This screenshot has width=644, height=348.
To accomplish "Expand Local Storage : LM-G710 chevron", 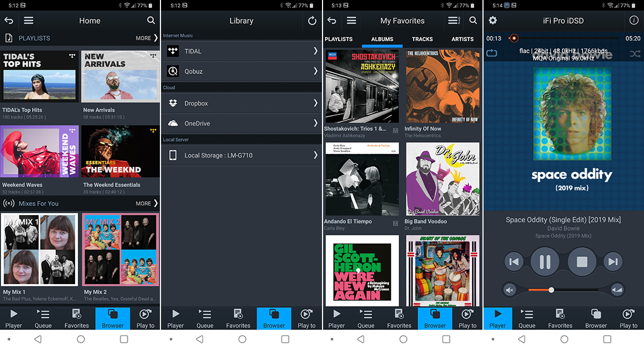I will pyautogui.click(x=316, y=155).
